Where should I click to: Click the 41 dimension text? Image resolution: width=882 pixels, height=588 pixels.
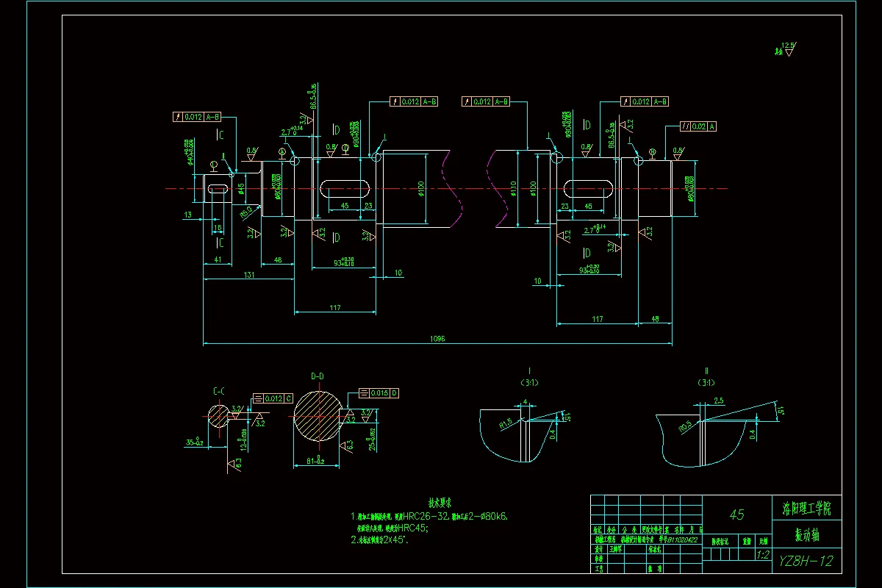coord(217,259)
